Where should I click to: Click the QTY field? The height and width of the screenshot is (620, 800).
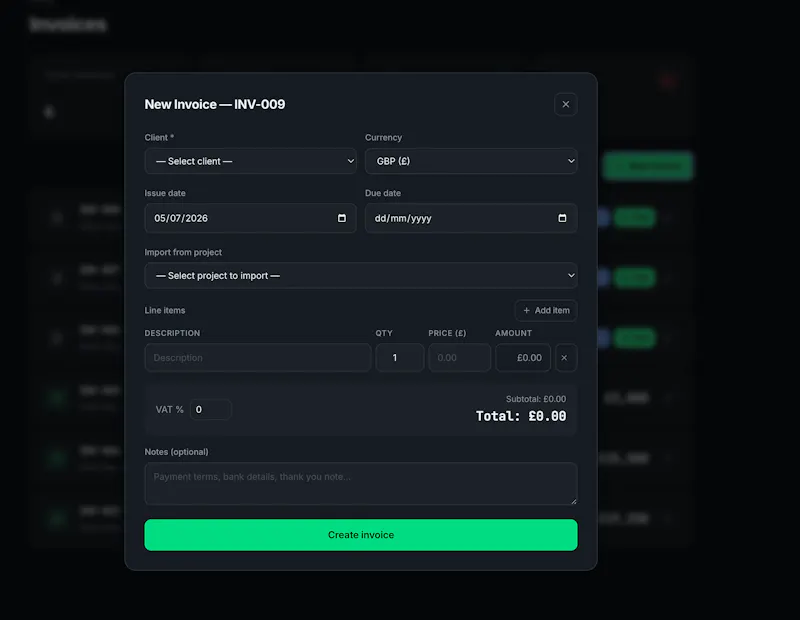(x=399, y=358)
